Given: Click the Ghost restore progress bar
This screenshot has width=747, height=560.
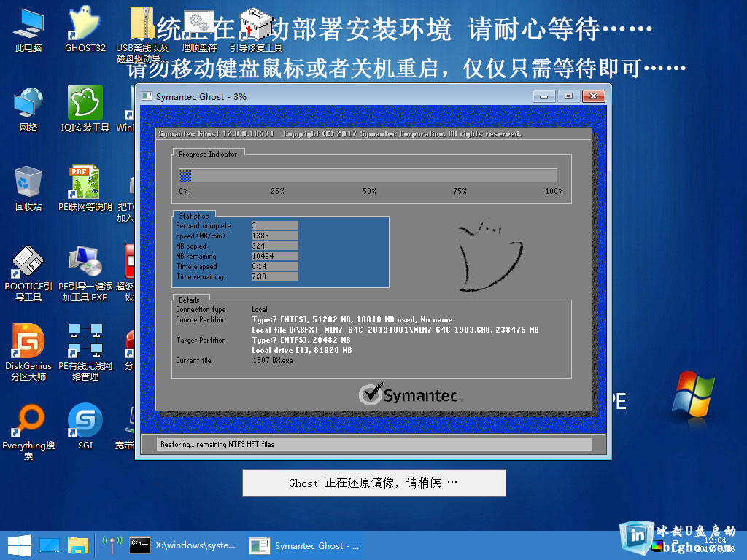Looking at the screenshot, I should (368, 175).
